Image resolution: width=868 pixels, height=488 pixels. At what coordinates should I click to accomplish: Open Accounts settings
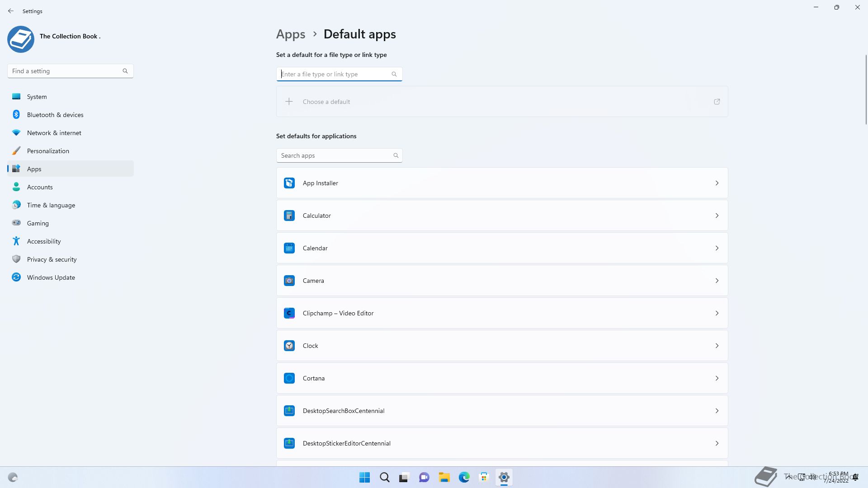point(71,187)
